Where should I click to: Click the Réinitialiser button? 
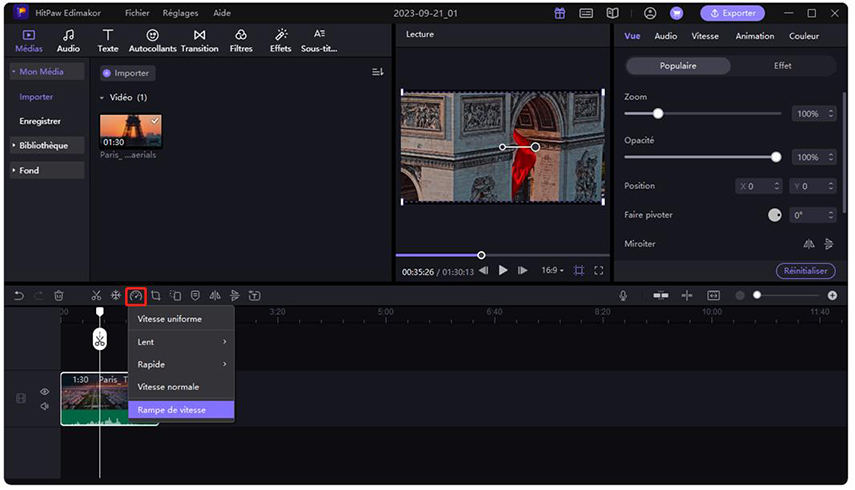[805, 270]
